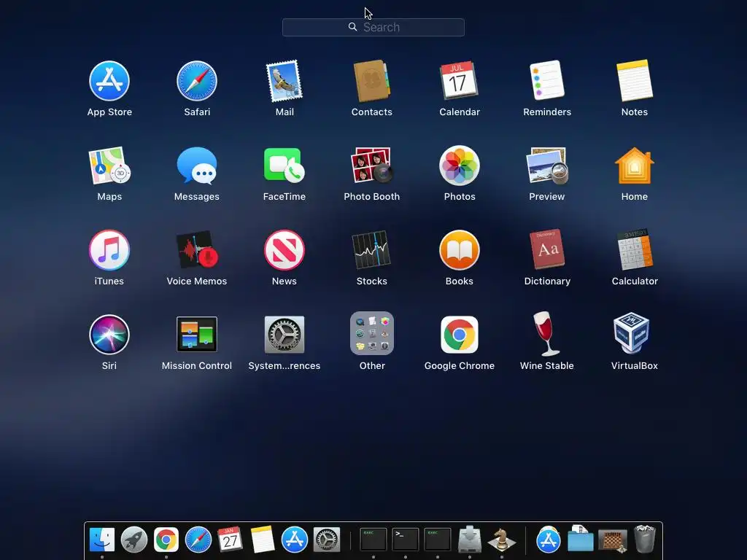This screenshot has height=560, width=747.
Task: Open Finder in the Dock
Action: (102, 540)
